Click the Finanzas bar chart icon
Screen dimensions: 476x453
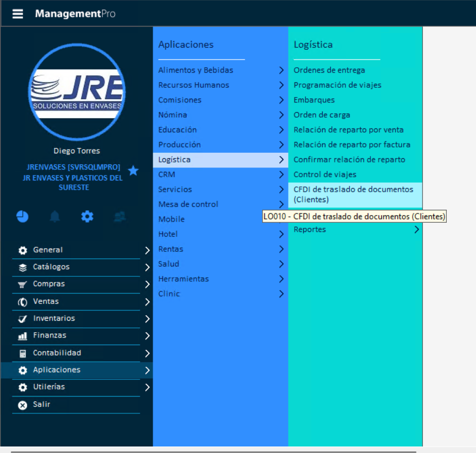coord(23,336)
